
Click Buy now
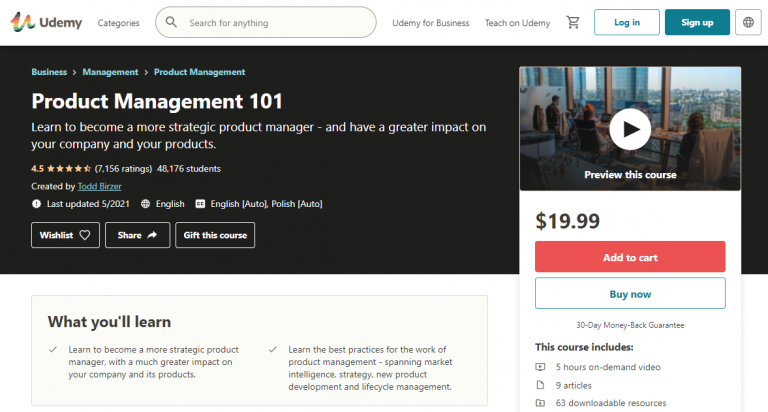pyautogui.click(x=630, y=294)
